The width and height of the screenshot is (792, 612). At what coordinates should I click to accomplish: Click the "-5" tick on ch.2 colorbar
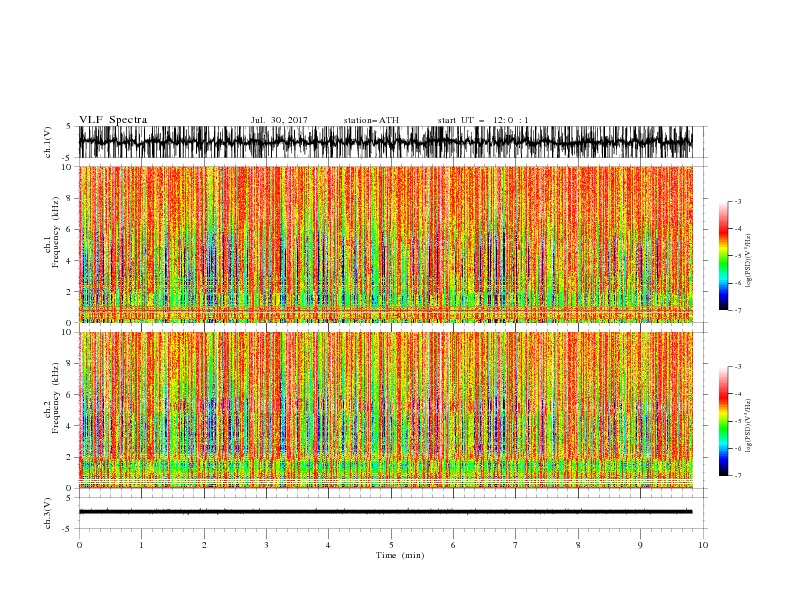738,421
